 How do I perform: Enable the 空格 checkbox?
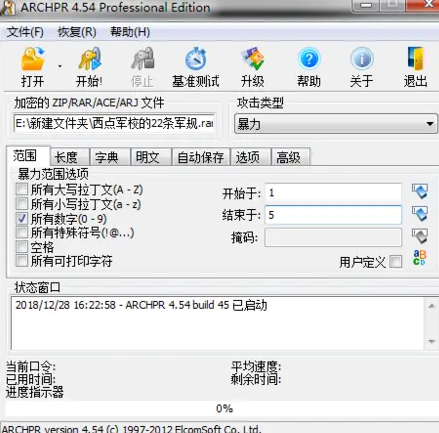click(x=22, y=247)
